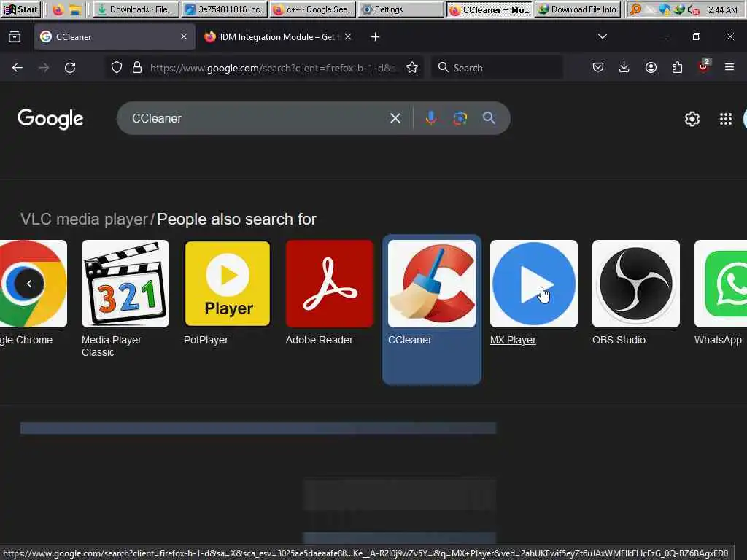Open a new tab with plus
The width and height of the screenshot is (747, 560).
coord(375,36)
